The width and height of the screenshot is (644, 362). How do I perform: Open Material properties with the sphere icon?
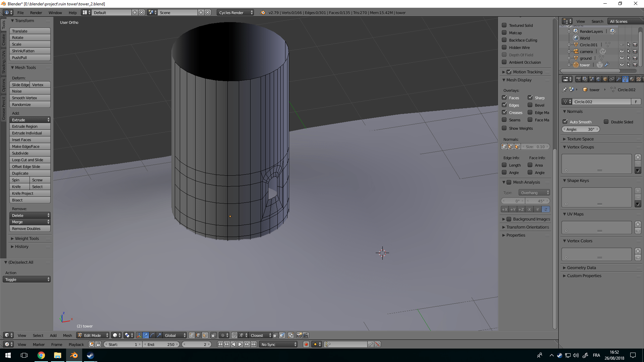[x=632, y=79]
